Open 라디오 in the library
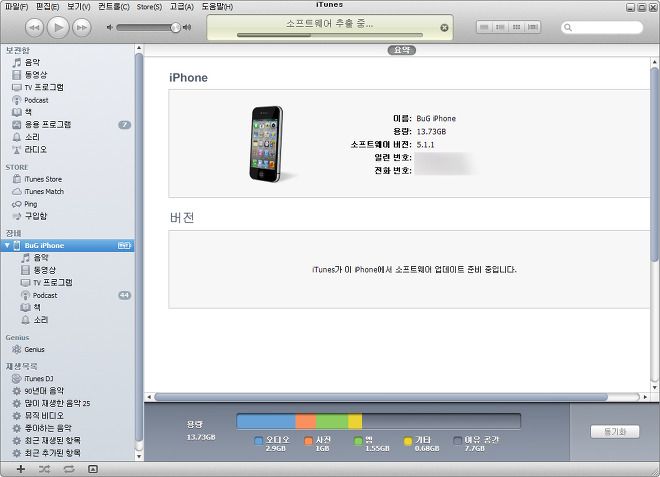This screenshot has height=477, width=660. (x=67, y=149)
